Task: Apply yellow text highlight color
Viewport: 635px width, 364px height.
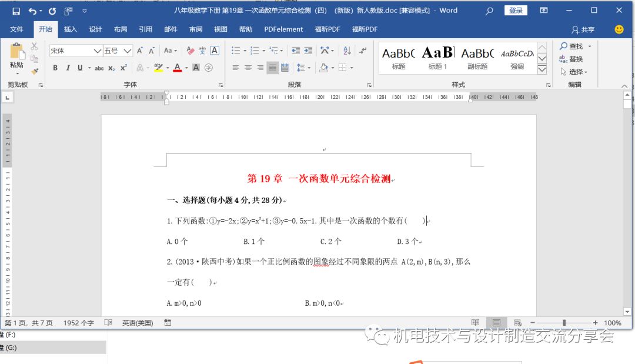Action: (x=158, y=68)
